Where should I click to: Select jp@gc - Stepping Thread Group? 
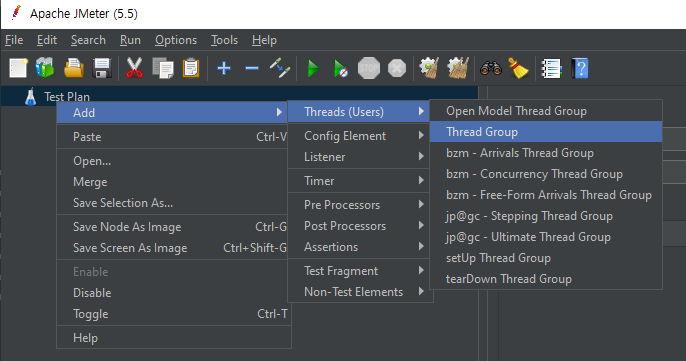click(x=546, y=216)
